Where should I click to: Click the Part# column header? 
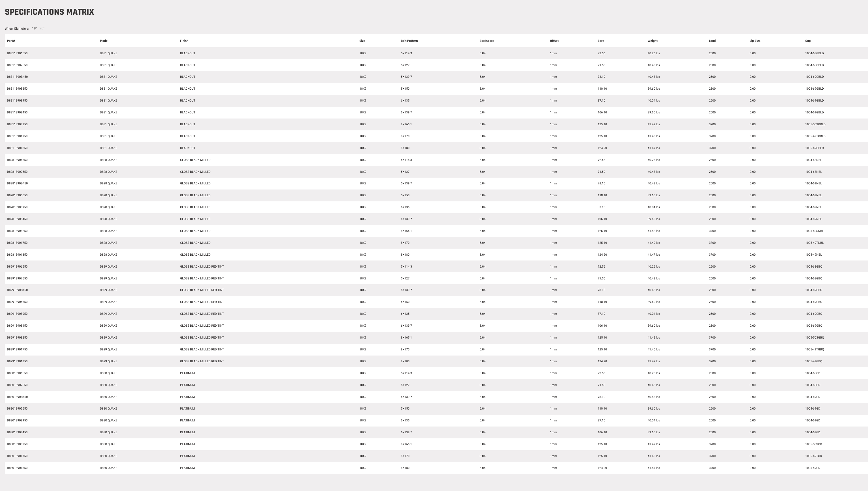[11, 41]
